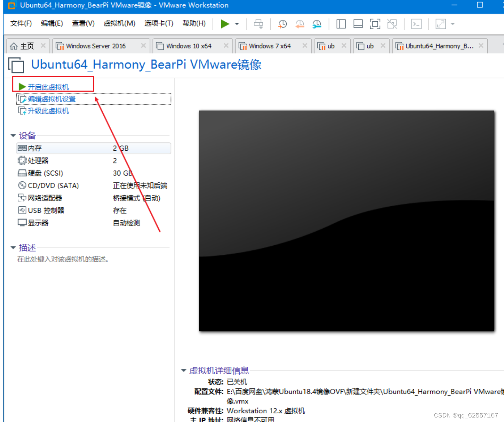Viewport: 504px width, 422px height.
Task: Open the power options dropdown arrow
Action: tap(237, 24)
